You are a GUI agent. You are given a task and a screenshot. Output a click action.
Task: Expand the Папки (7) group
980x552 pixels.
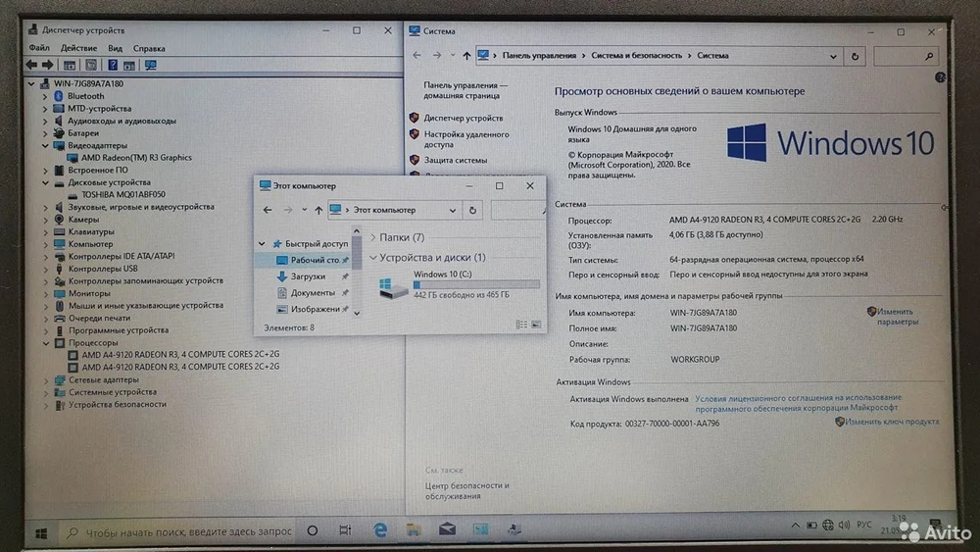[373, 237]
